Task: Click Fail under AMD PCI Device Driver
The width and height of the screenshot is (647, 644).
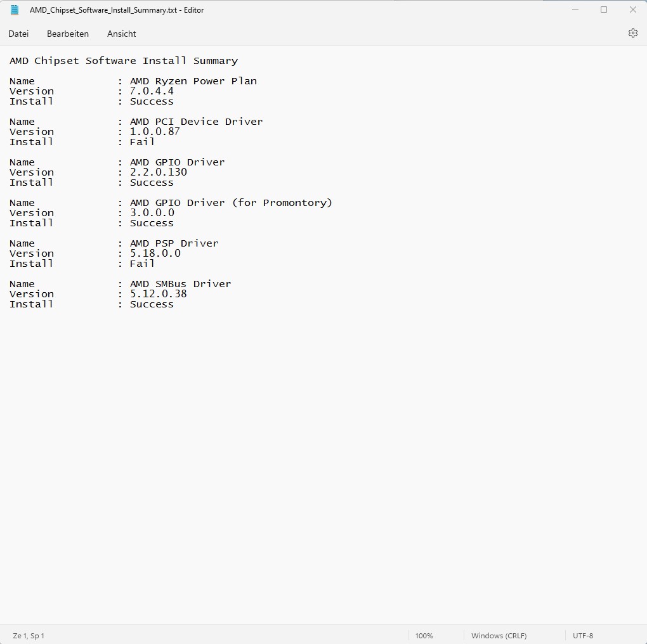Action: click(142, 142)
